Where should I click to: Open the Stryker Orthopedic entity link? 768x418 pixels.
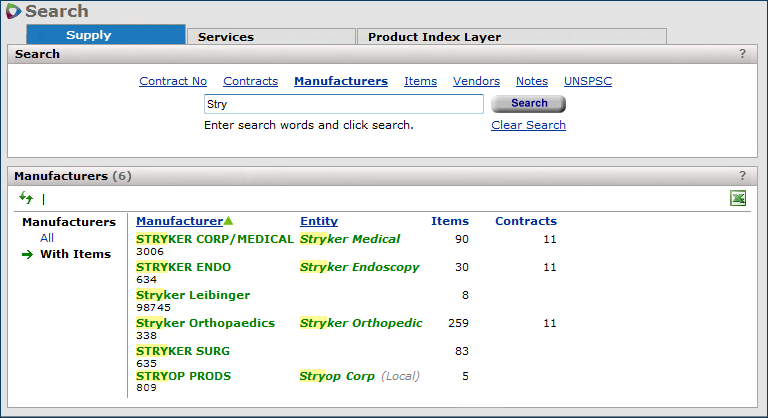click(361, 323)
